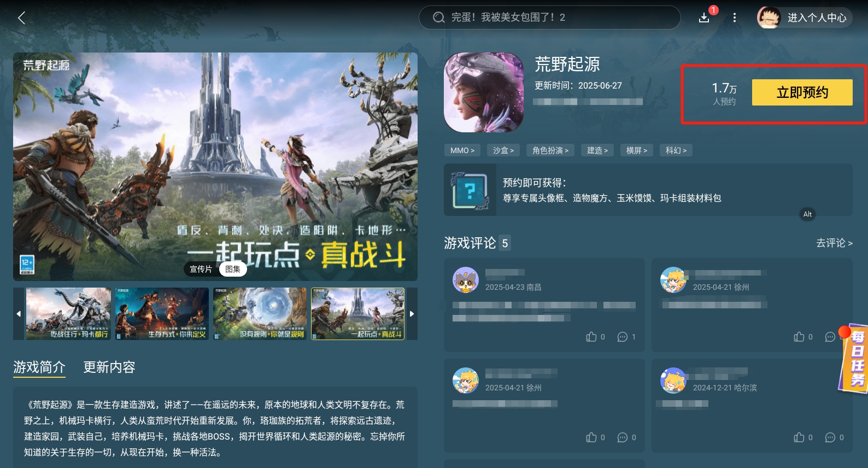The height and width of the screenshot is (468, 868).
Task: Switch to the 更新内容 tab
Action: pyautogui.click(x=109, y=367)
